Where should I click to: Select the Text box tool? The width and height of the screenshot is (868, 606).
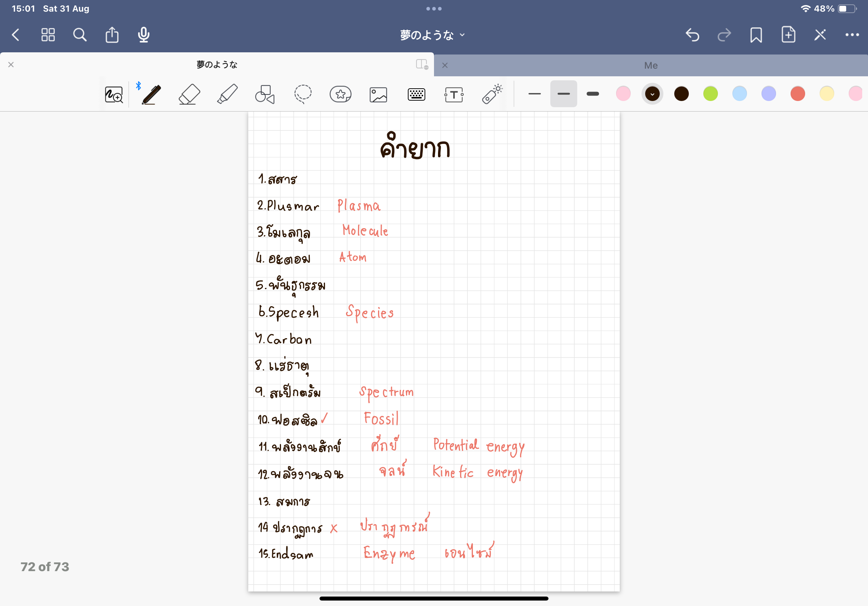click(x=454, y=94)
